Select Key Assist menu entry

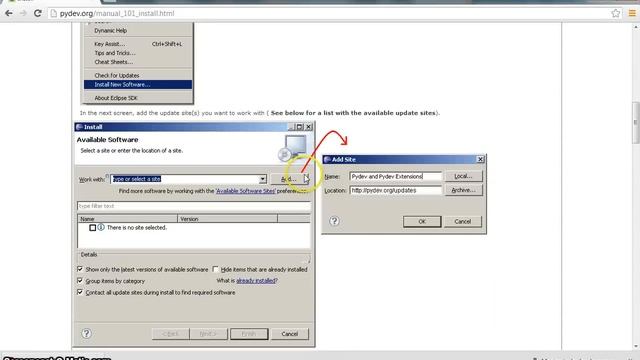pyautogui.click(x=138, y=44)
